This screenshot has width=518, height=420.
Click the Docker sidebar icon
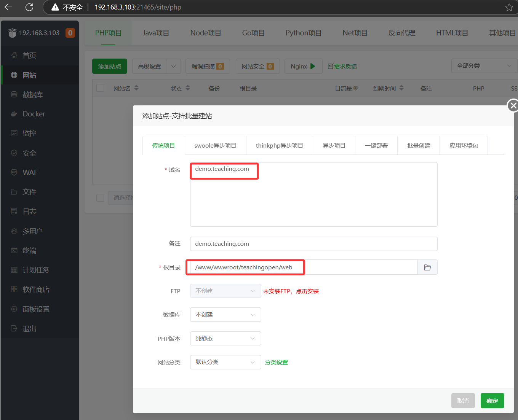tap(14, 114)
